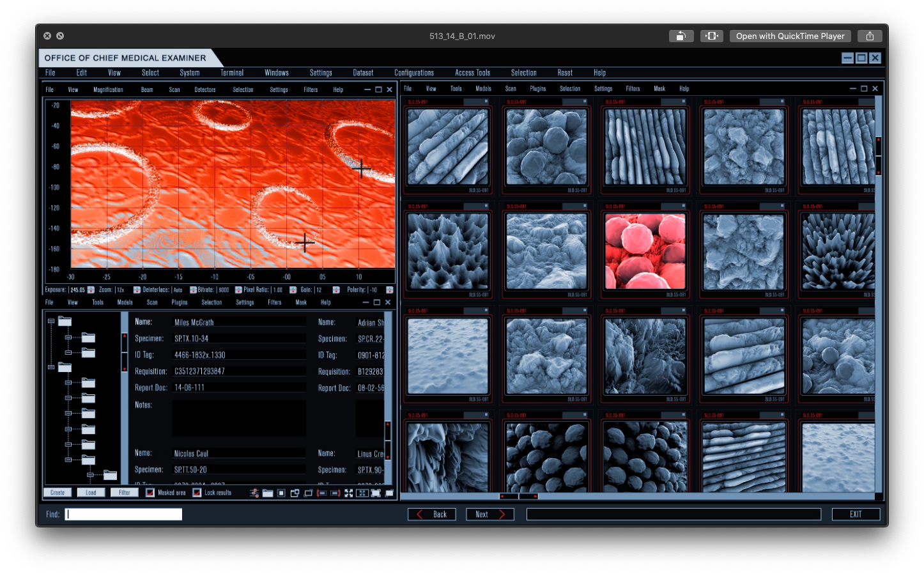924x574 pixels.
Task: Click the Exposure value stepper arrows
Action: [x=91, y=290]
